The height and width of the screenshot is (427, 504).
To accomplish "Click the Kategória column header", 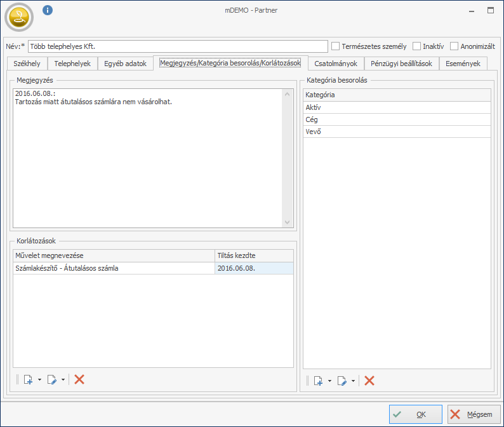I will (397, 95).
